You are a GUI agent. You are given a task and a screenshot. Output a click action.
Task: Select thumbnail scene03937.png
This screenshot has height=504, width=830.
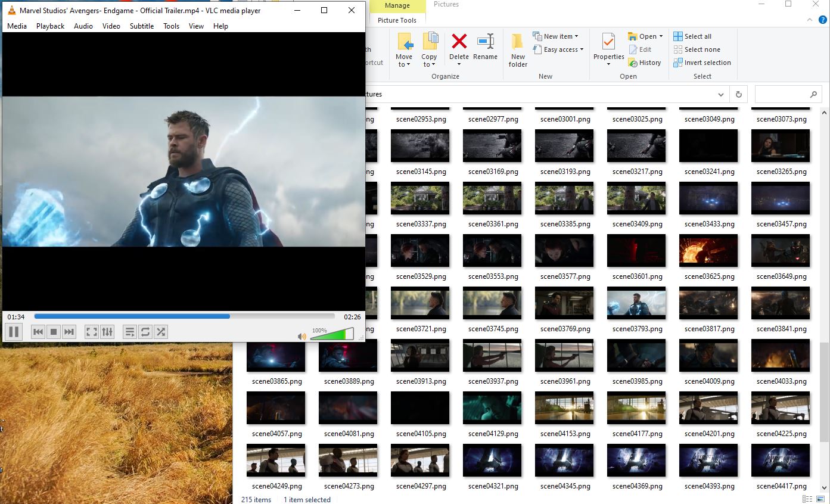492,356
